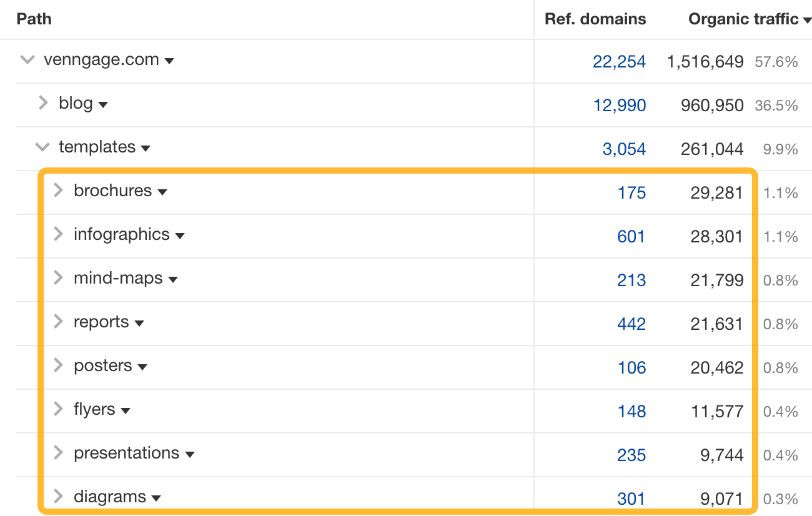Expand the brochures row chevron

click(x=57, y=191)
